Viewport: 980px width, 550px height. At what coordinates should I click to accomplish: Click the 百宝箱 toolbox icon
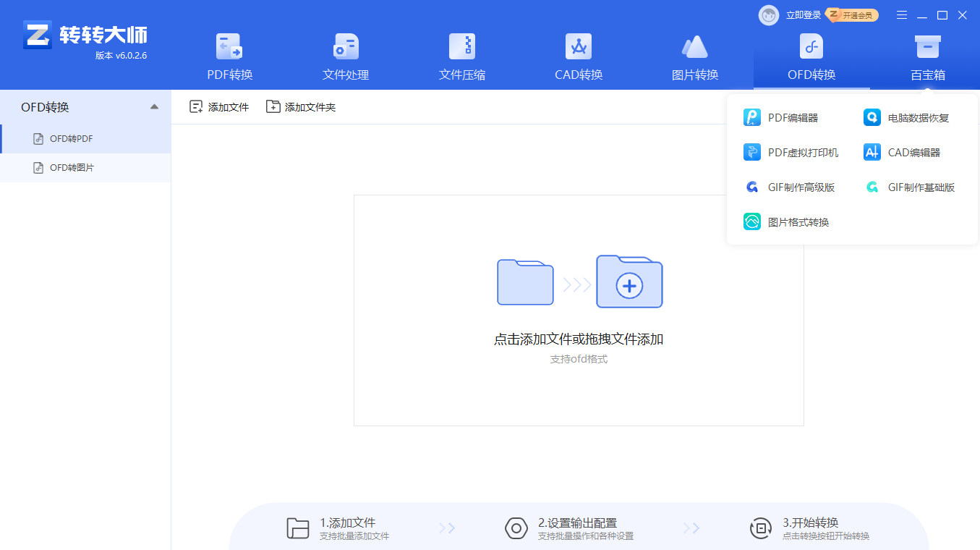(927, 47)
